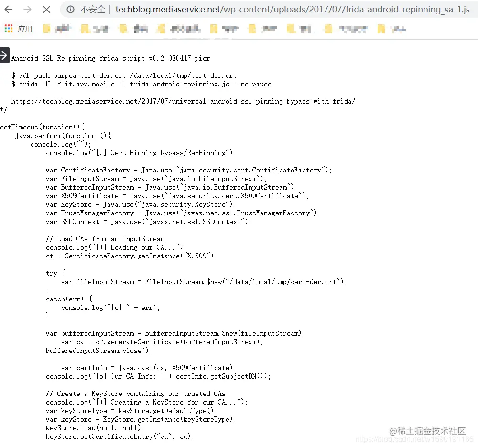This screenshot has height=448, width=478.
Task: Click the "var ca = cf.generateCertificate" line
Action: point(162,342)
